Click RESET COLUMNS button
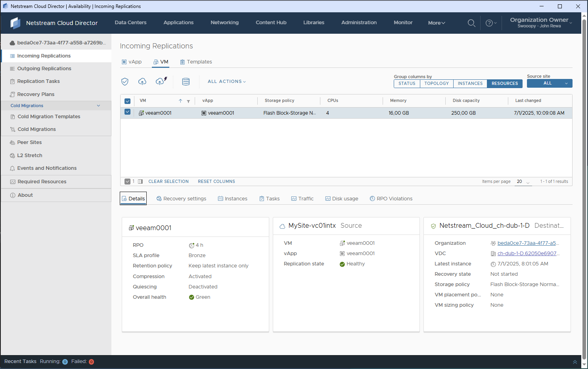 [x=216, y=181]
